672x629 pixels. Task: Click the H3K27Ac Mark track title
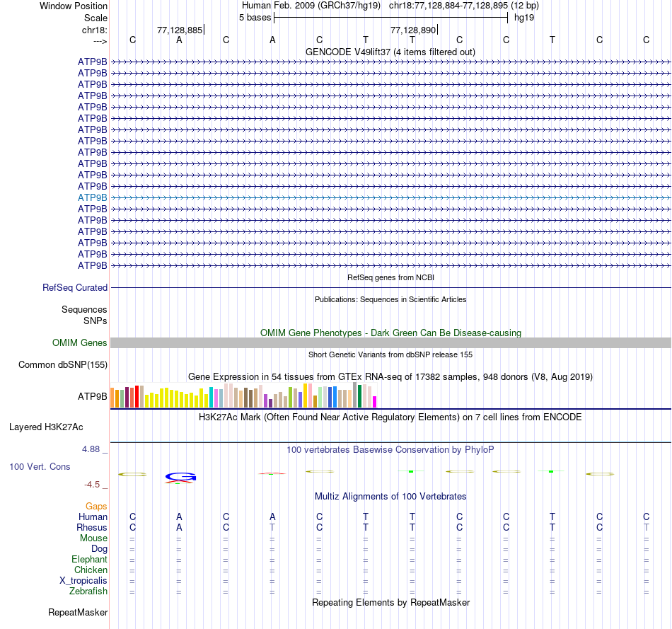point(390,417)
